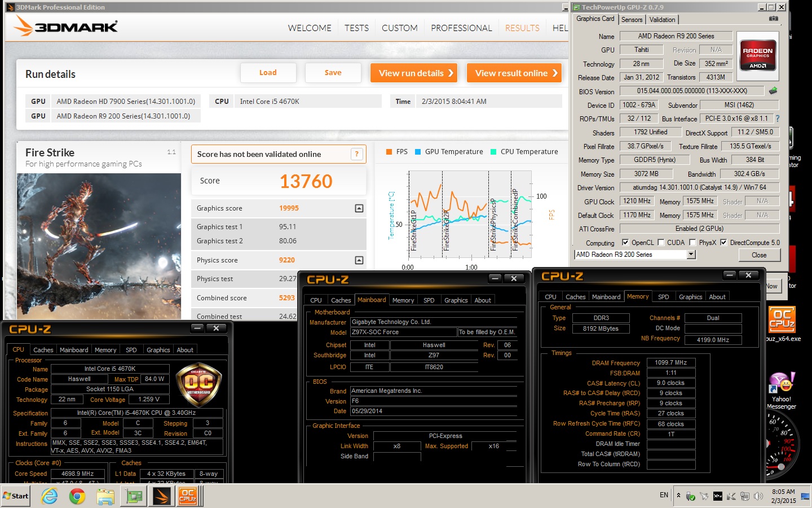Expand the Physics score section
Viewport: 812px width, 508px height.
tap(359, 260)
